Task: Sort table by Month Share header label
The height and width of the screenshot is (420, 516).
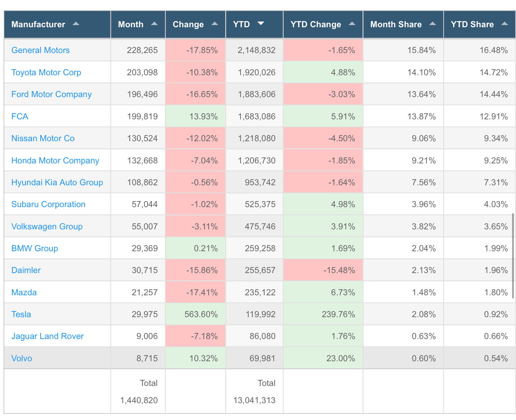Action: (396, 24)
